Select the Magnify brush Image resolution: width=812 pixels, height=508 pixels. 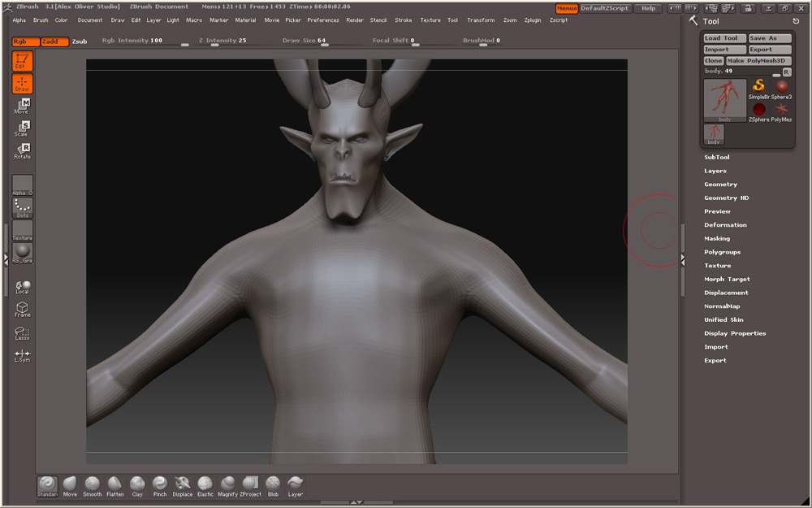(227, 486)
